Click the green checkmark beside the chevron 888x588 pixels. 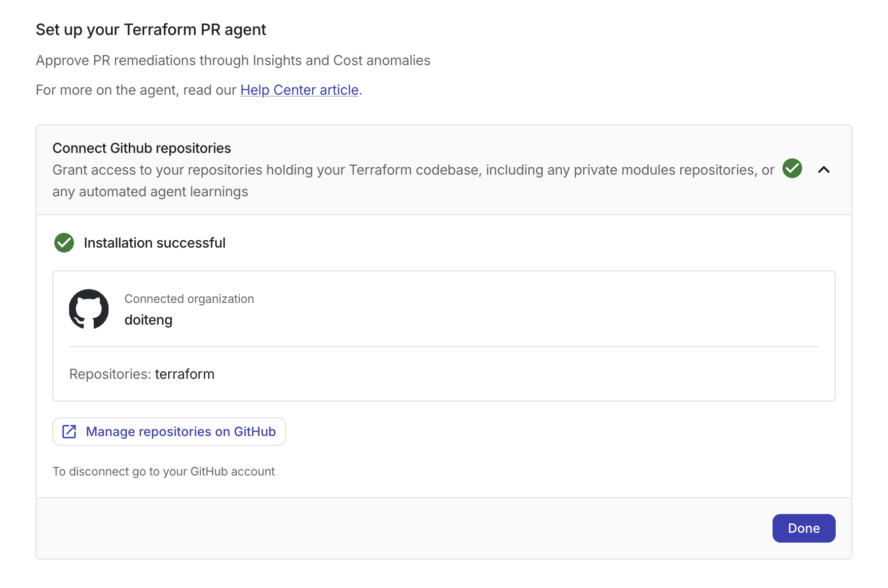792,168
